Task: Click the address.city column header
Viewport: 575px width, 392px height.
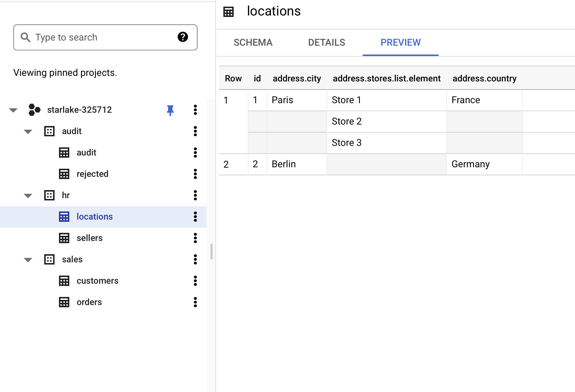Action: tap(297, 78)
